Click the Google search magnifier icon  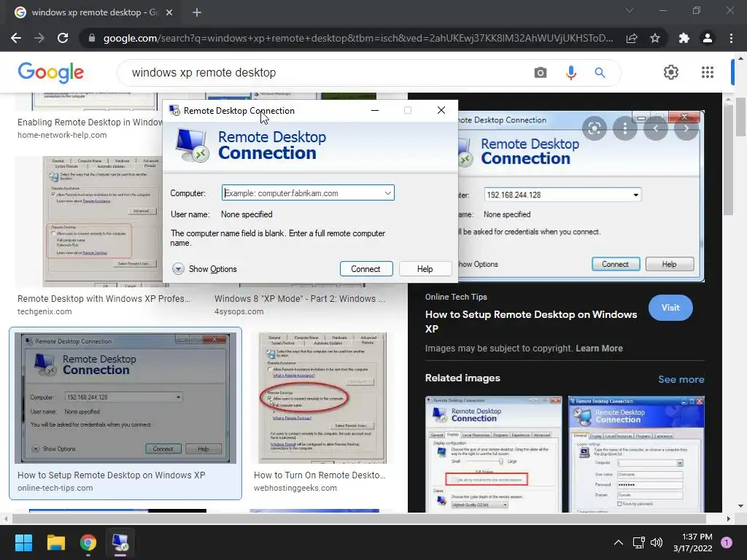(x=600, y=72)
